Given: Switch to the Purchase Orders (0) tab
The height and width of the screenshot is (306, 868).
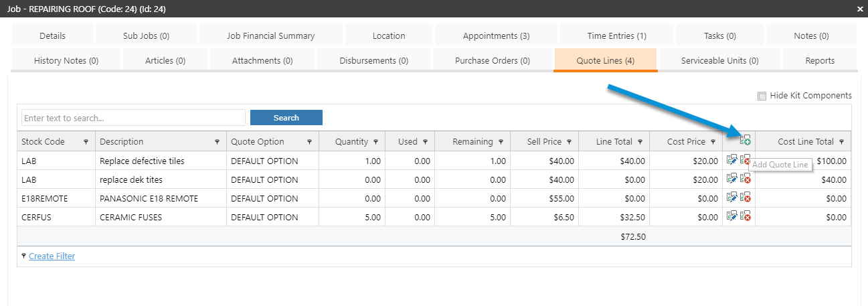Looking at the screenshot, I should [493, 60].
